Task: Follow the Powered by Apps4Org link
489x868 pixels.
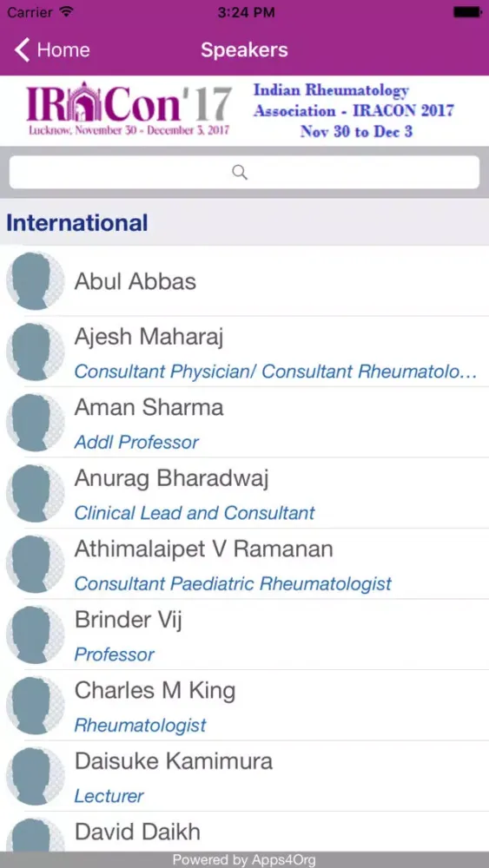Action: pos(244,860)
